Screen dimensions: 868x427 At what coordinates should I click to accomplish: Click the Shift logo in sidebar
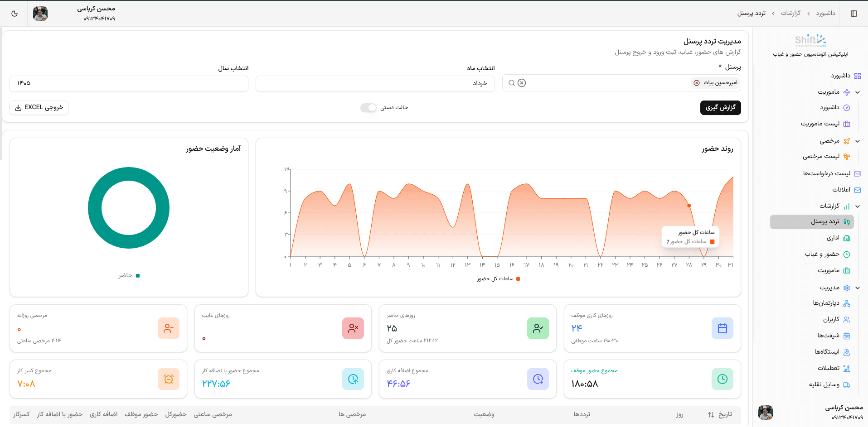click(x=810, y=40)
